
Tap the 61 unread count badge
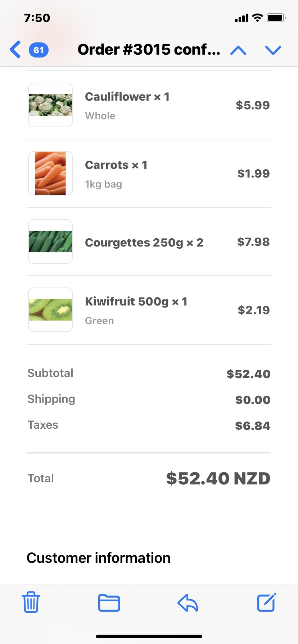39,50
